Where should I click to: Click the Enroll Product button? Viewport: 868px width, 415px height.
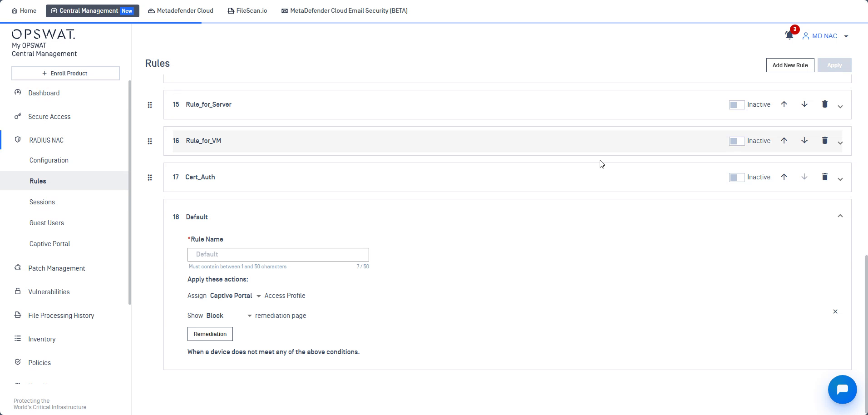point(65,73)
